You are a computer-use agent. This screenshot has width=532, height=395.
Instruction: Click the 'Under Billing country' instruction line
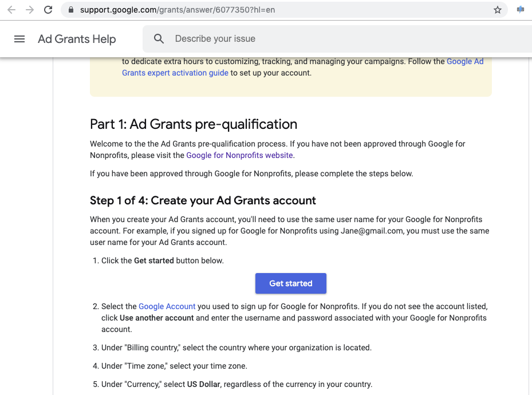(x=237, y=348)
